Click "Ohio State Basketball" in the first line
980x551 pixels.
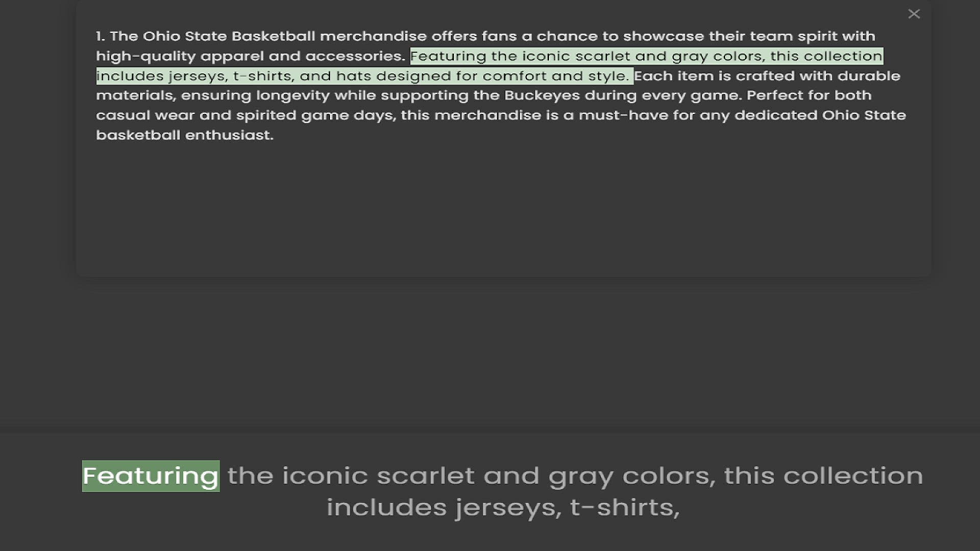(x=229, y=36)
